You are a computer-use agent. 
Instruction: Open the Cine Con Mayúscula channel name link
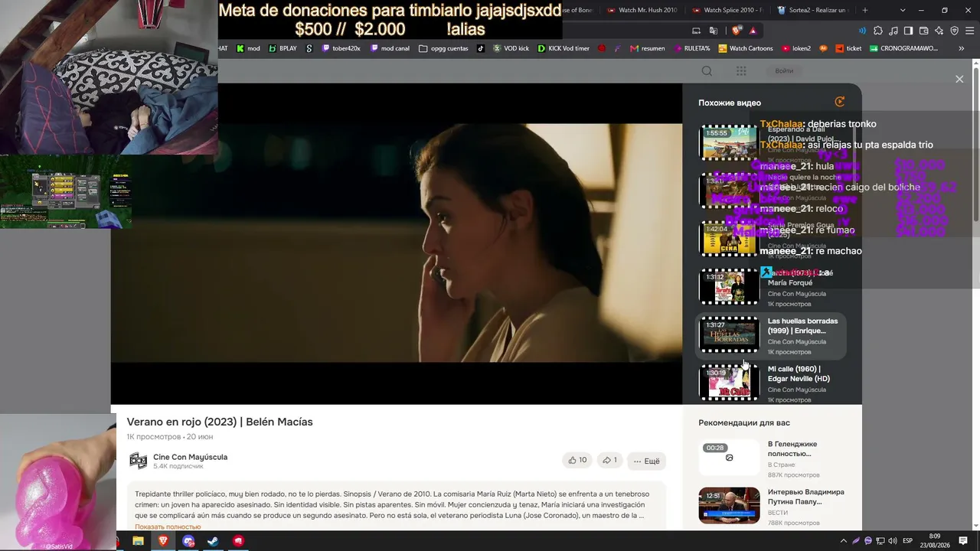pos(190,457)
